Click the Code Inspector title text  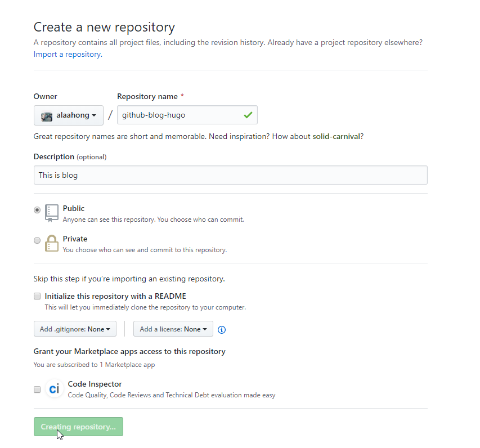coord(95,384)
